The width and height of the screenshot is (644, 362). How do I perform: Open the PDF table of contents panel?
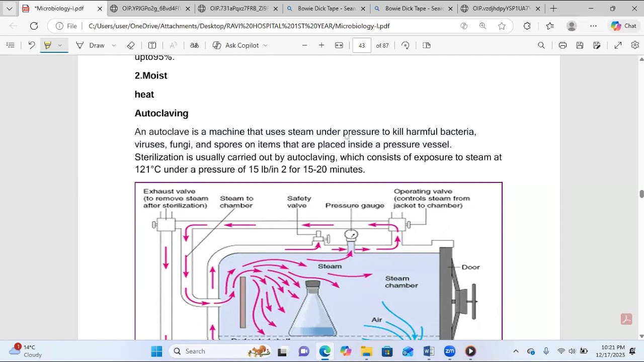[x=10, y=45]
